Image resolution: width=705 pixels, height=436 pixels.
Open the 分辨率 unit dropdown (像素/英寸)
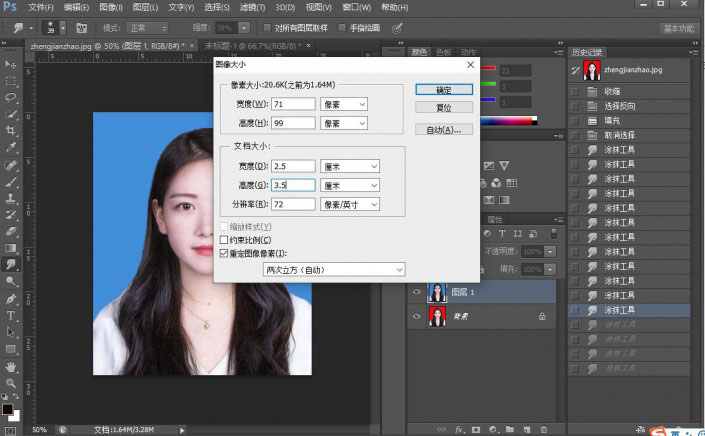click(x=350, y=204)
